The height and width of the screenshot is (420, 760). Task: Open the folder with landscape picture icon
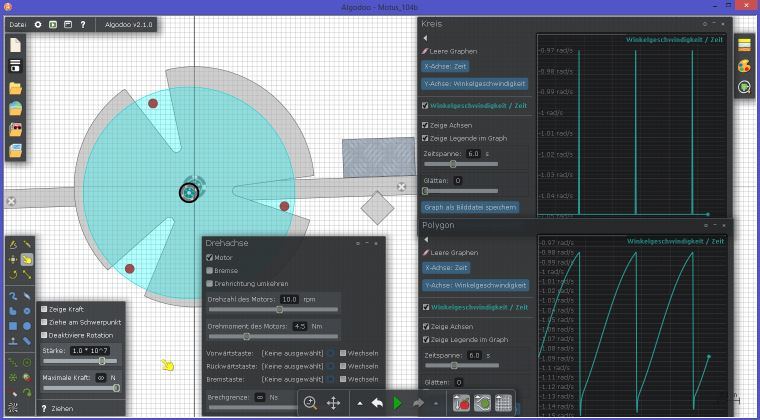16,109
